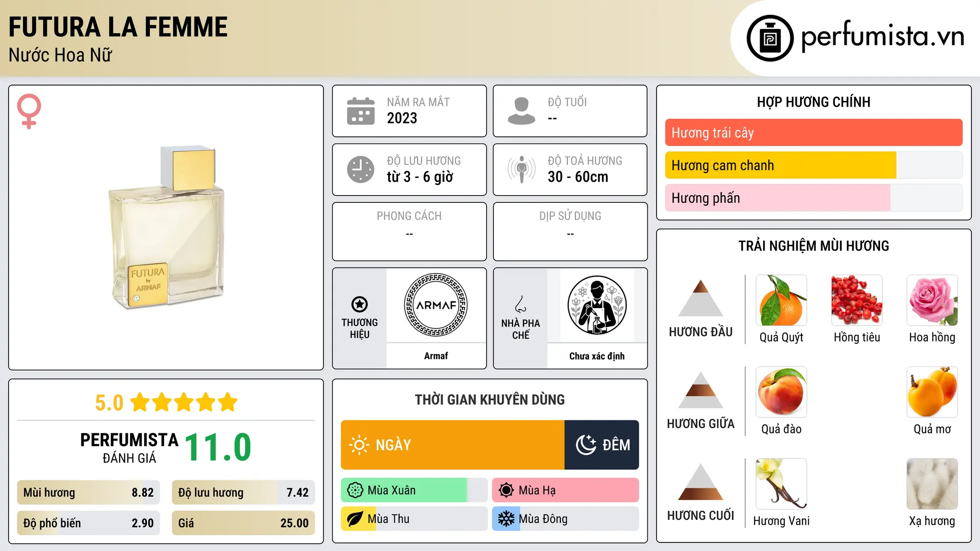The height and width of the screenshot is (551, 980).
Task: Click the perfumista.vn site name
Action: pos(883,36)
